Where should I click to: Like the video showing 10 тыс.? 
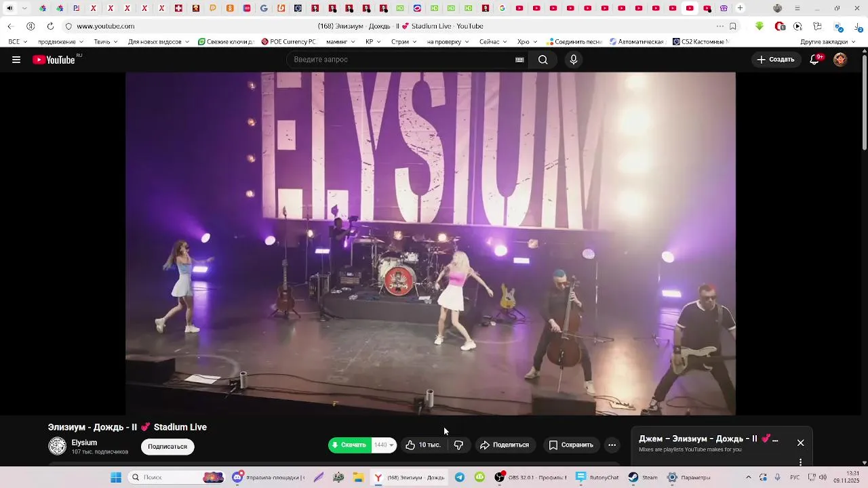424,445
